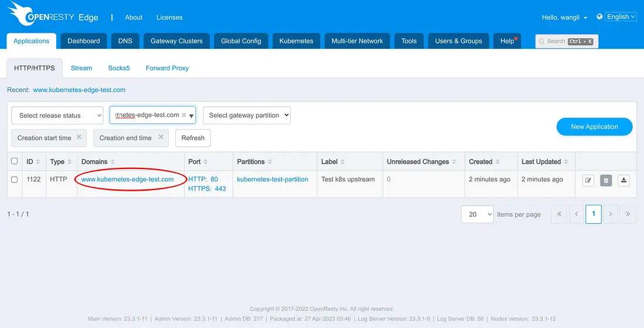This screenshot has width=644, height=328.
Task: Go to the next page arrow
Action: click(x=611, y=214)
